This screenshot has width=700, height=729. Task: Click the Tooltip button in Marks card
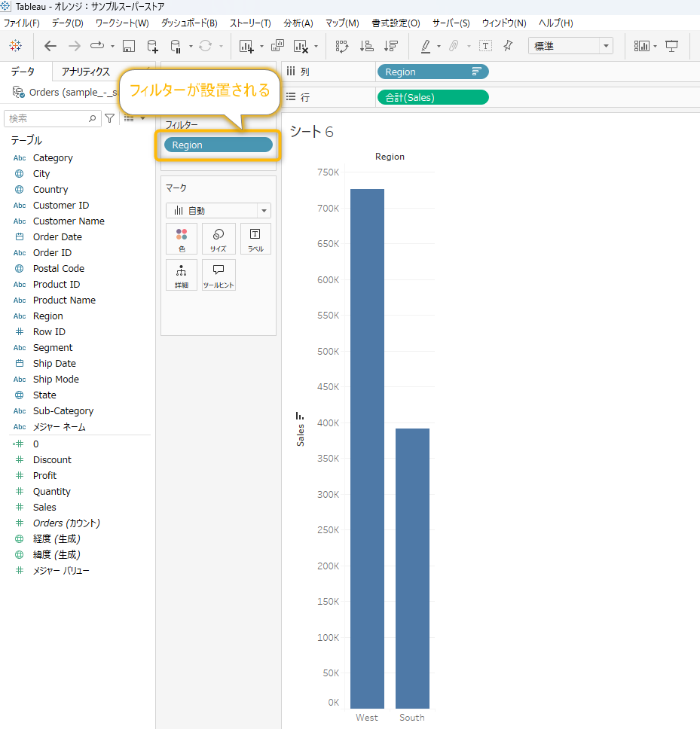219,275
